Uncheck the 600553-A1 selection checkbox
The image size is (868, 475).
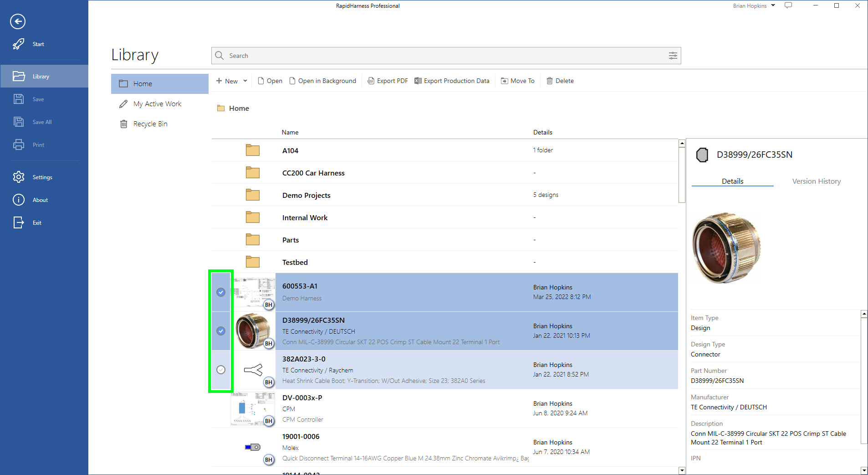coord(221,292)
